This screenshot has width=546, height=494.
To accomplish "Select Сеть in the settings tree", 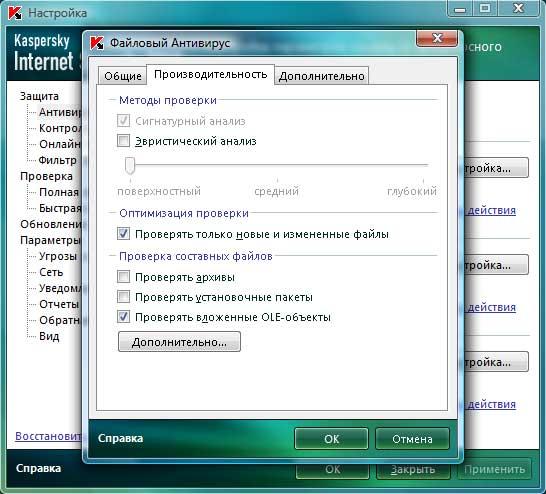I will (51, 272).
